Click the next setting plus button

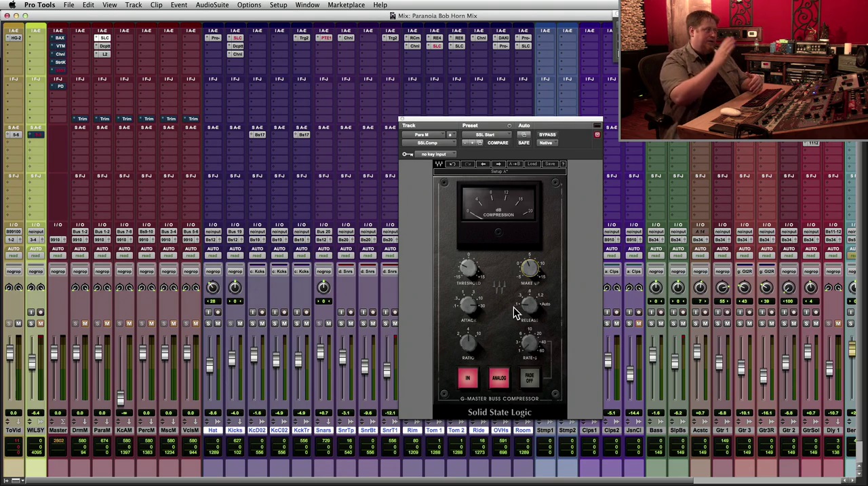click(x=472, y=143)
